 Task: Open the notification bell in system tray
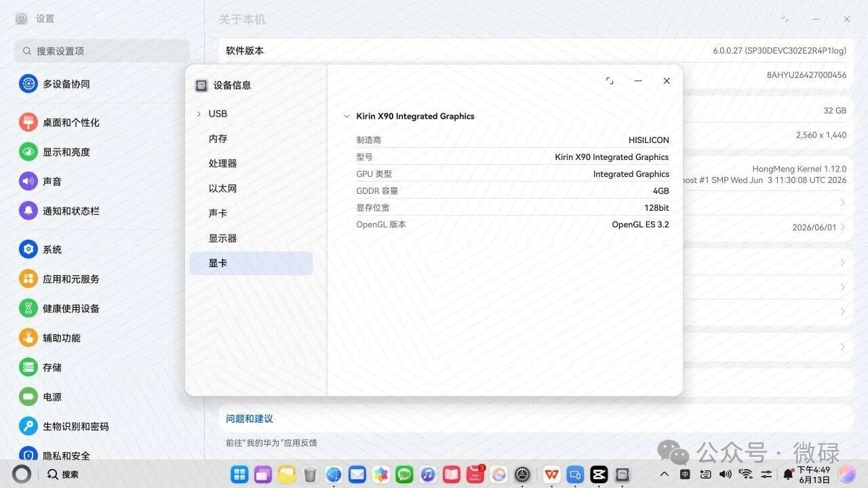pos(788,474)
